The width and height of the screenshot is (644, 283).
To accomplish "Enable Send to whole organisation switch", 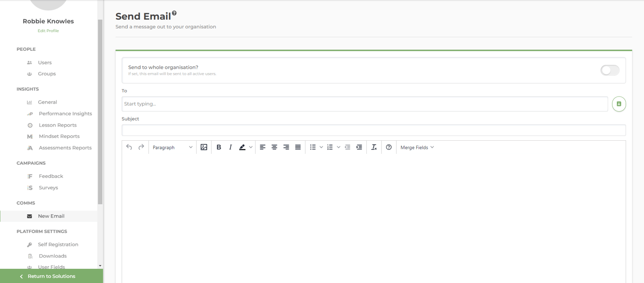I will 610,70.
